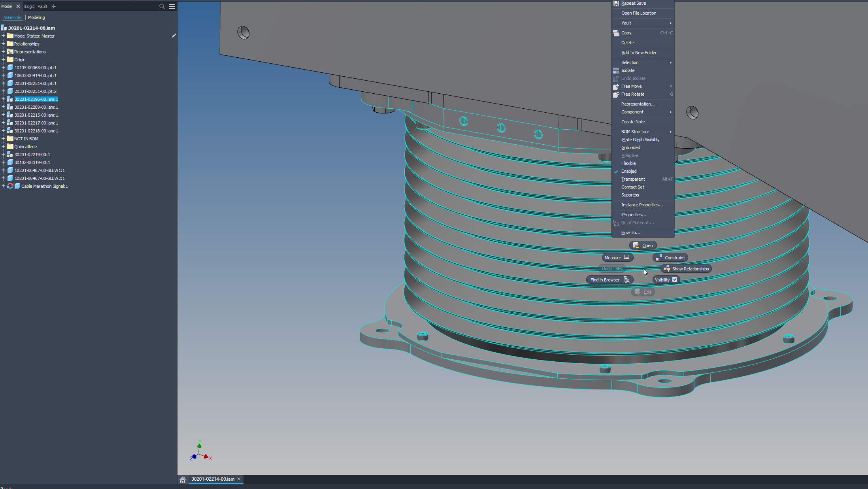The height and width of the screenshot is (489, 868).
Task: Click the Show Relationships button
Action: pos(687,269)
